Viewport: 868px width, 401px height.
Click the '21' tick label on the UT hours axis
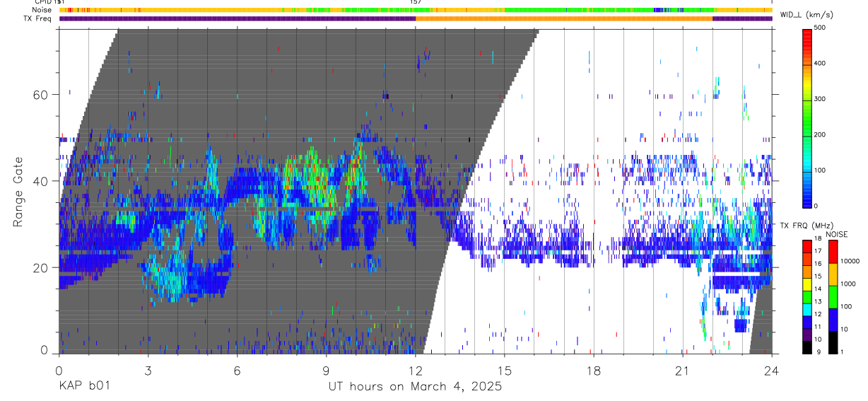[x=683, y=370]
